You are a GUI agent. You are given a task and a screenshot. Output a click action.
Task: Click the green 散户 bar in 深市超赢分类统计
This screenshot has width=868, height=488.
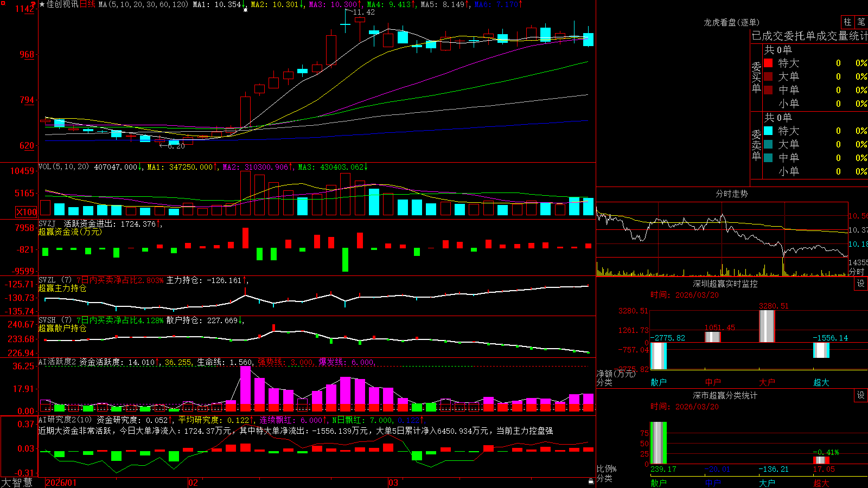[x=659, y=442]
